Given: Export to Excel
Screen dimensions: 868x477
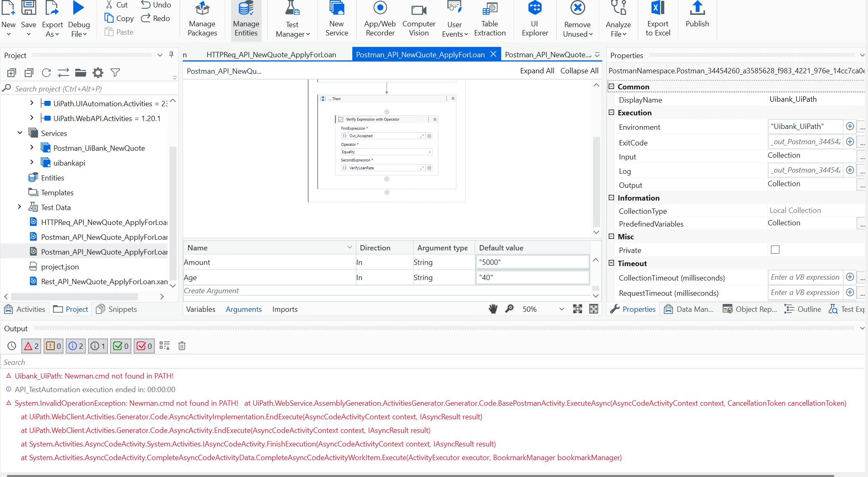Looking at the screenshot, I should (658, 19).
